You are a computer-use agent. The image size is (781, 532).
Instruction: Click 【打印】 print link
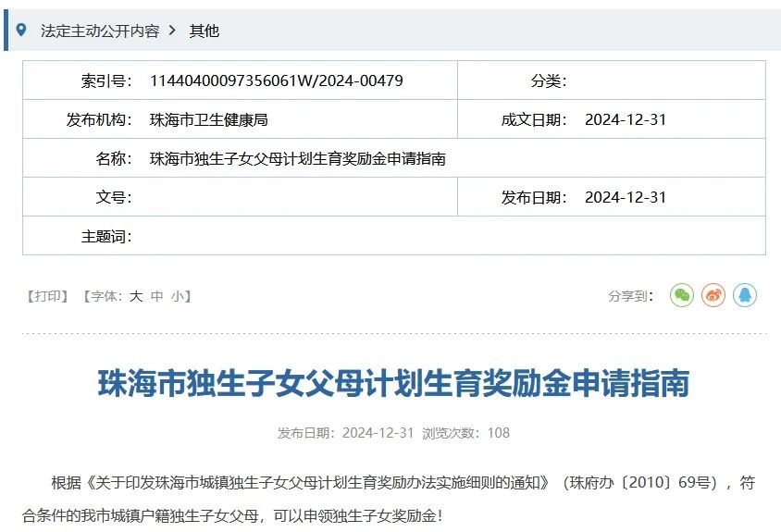click(x=47, y=296)
